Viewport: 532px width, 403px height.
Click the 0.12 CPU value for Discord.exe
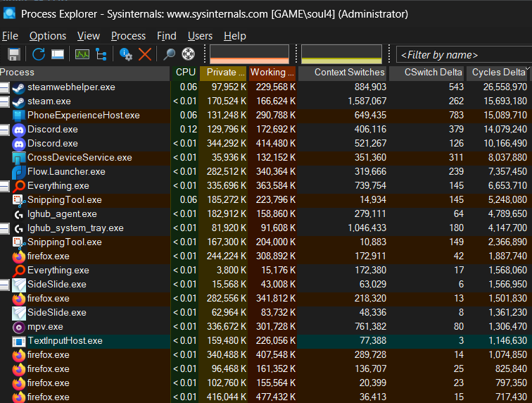189,130
